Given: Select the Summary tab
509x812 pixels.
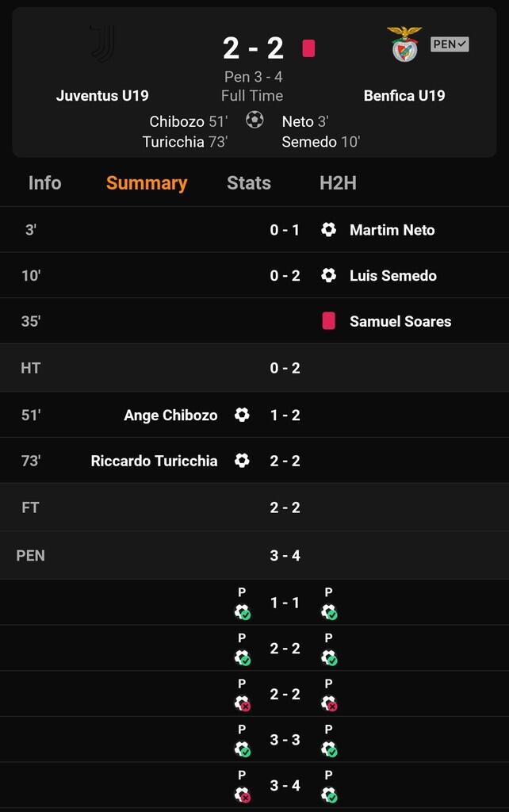Looking at the screenshot, I should tap(147, 183).
